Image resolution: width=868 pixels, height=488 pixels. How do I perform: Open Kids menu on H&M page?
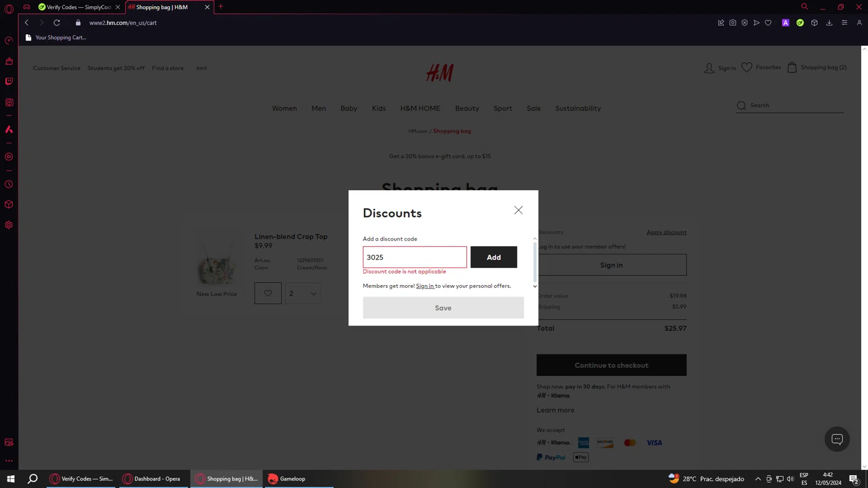pos(378,108)
